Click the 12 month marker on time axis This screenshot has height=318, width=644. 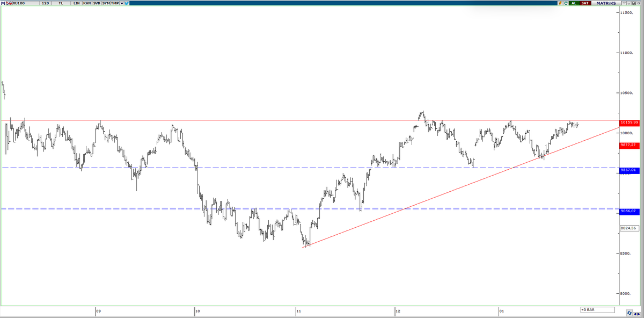(x=398, y=311)
